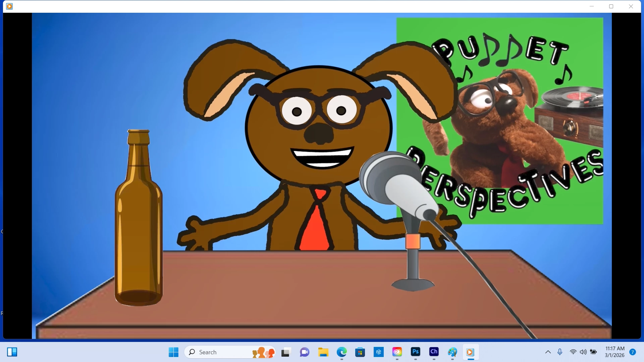
Task: Open Adobe Character Animator taskbar icon
Action: [x=434, y=352]
